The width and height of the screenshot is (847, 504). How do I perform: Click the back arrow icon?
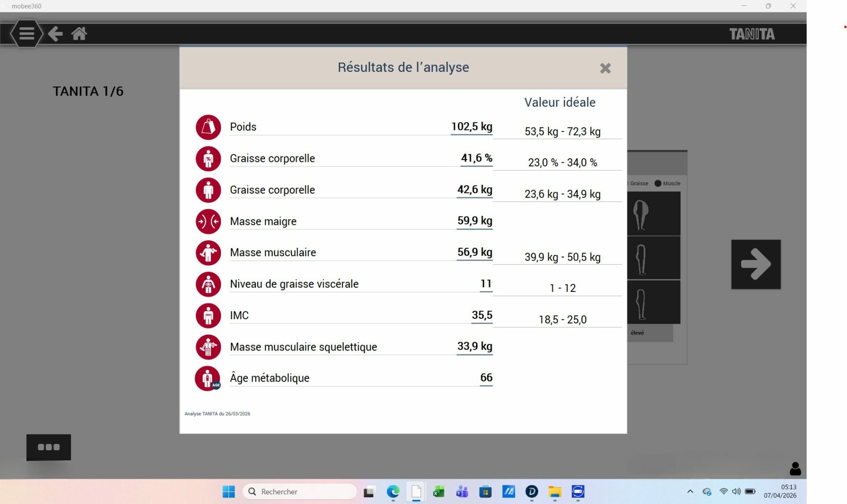point(55,34)
